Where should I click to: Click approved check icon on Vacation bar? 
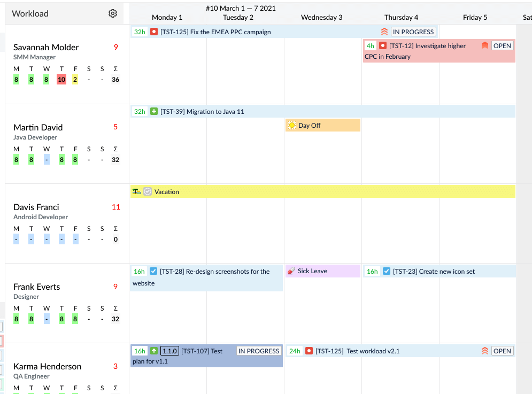coord(148,191)
